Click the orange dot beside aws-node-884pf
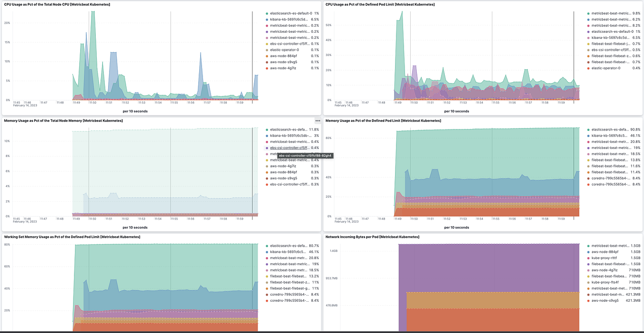Screen dimensions: 644x333 tap(268, 55)
